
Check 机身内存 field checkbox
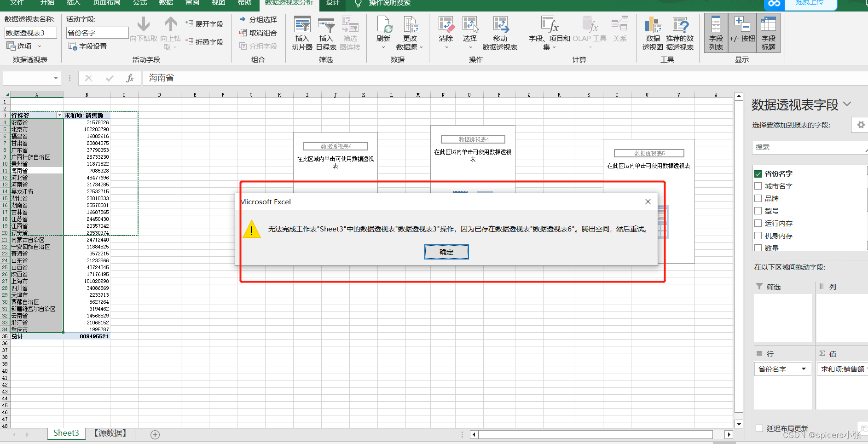pos(758,236)
